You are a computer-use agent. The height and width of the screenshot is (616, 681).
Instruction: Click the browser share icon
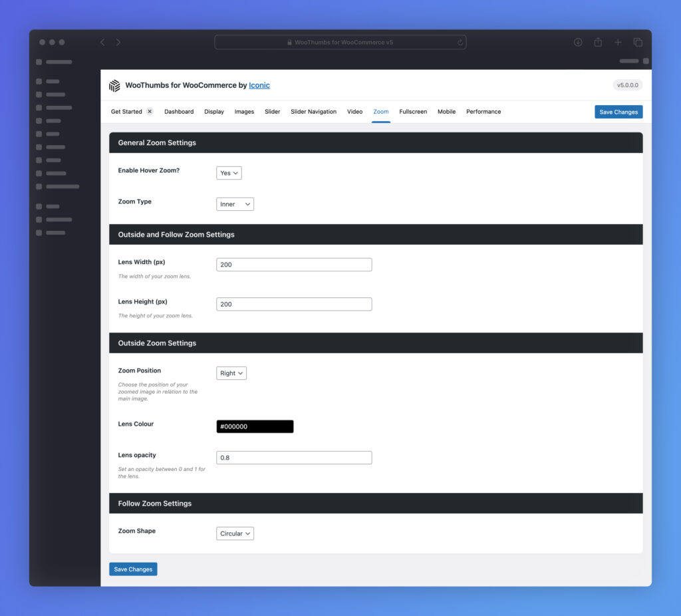[598, 42]
